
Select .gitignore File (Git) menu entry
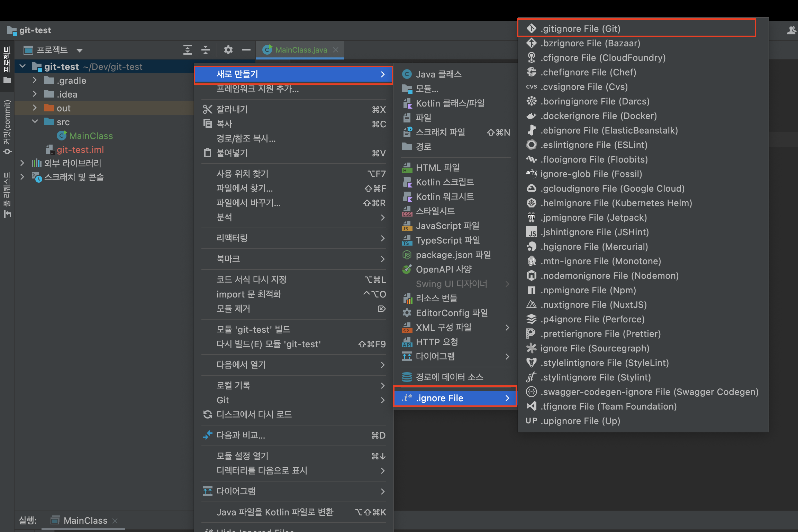coord(580,29)
